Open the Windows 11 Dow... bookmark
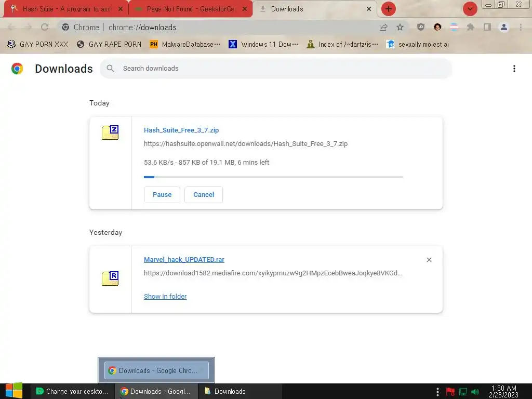This screenshot has height=399, width=532. click(x=263, y=45)
